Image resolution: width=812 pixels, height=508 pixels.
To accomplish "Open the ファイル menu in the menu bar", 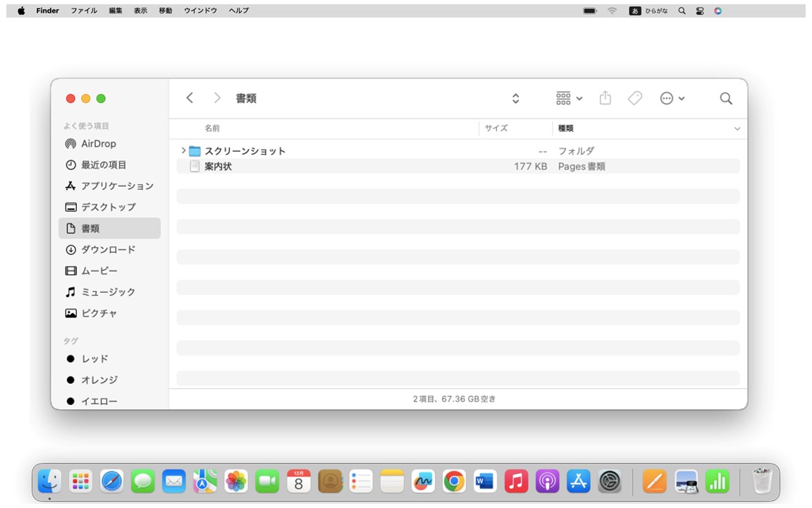I will [84, 11].
